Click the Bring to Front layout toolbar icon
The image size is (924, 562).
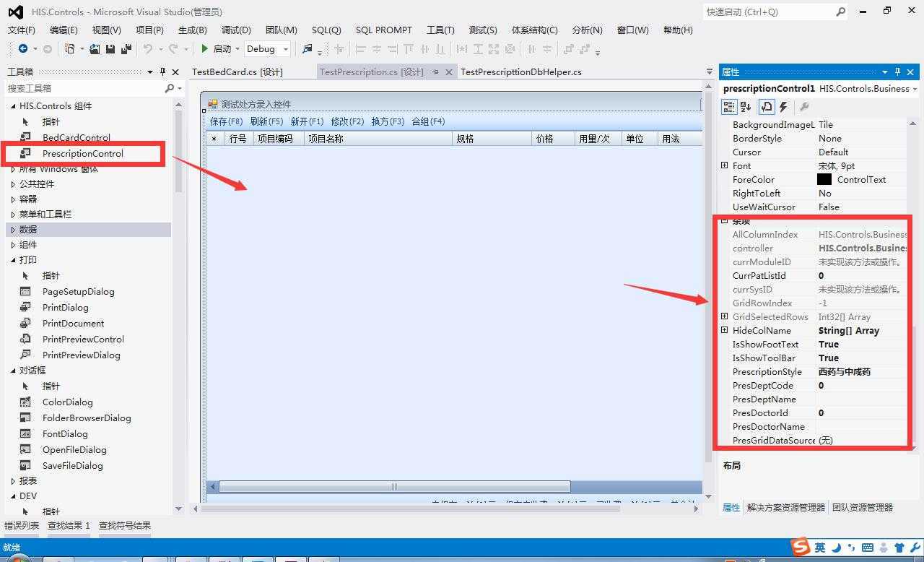click(569, 49)
